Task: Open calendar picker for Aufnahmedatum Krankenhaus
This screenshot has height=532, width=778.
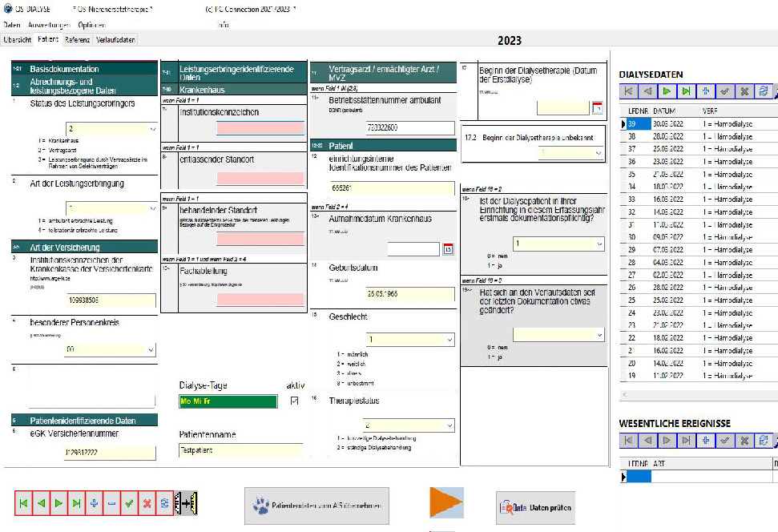Action: pyautogui.click(x=448, y=249)
